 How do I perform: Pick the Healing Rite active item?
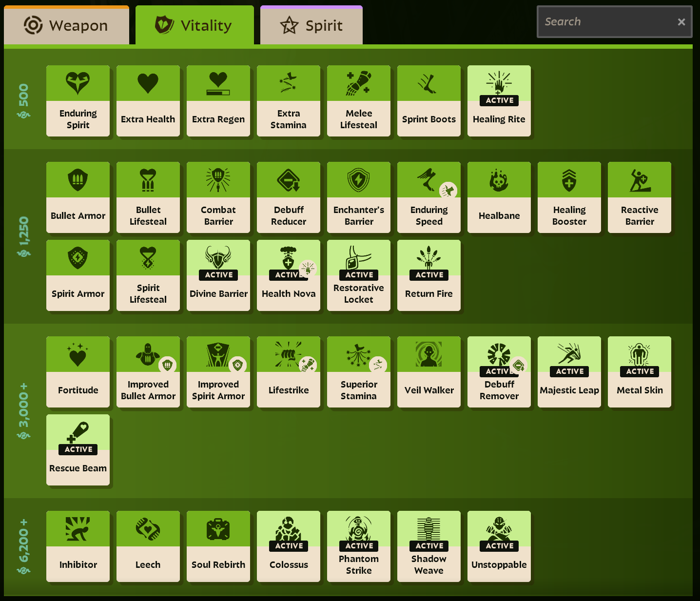(x=499, y=101)
